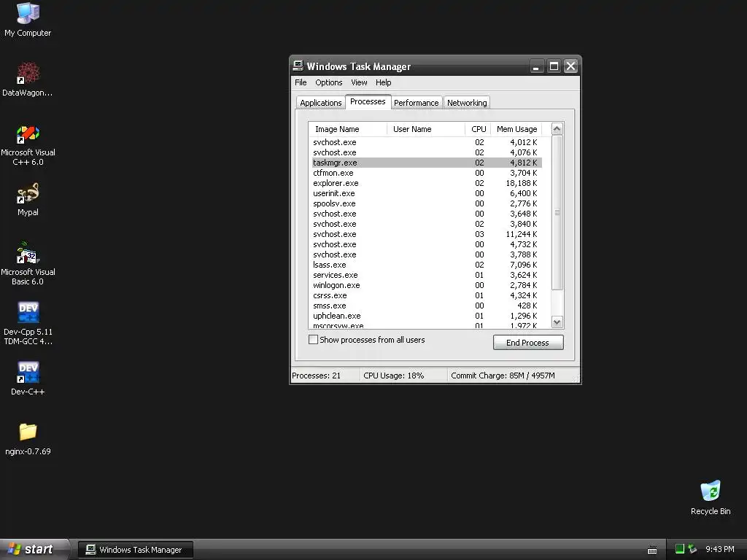This screenshot has width=747, height=560.
Task: Select the nginx-0.7.69 folder icon
Action: click(28, 438)
